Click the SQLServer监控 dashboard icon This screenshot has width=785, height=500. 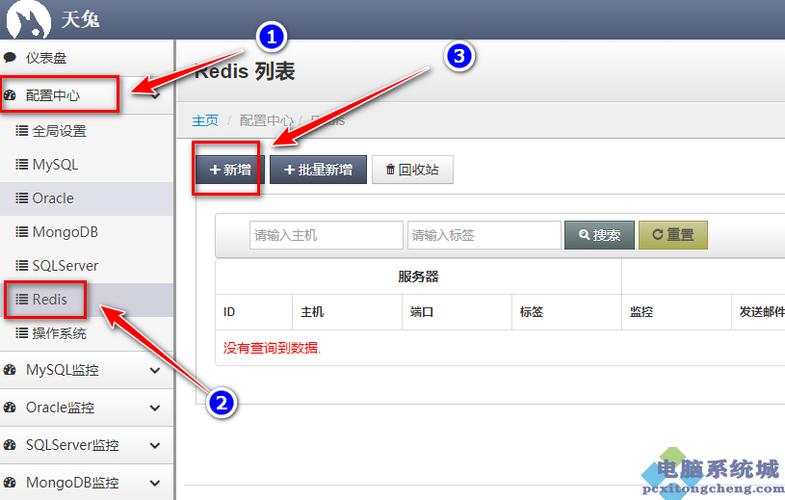coord(10,445)
